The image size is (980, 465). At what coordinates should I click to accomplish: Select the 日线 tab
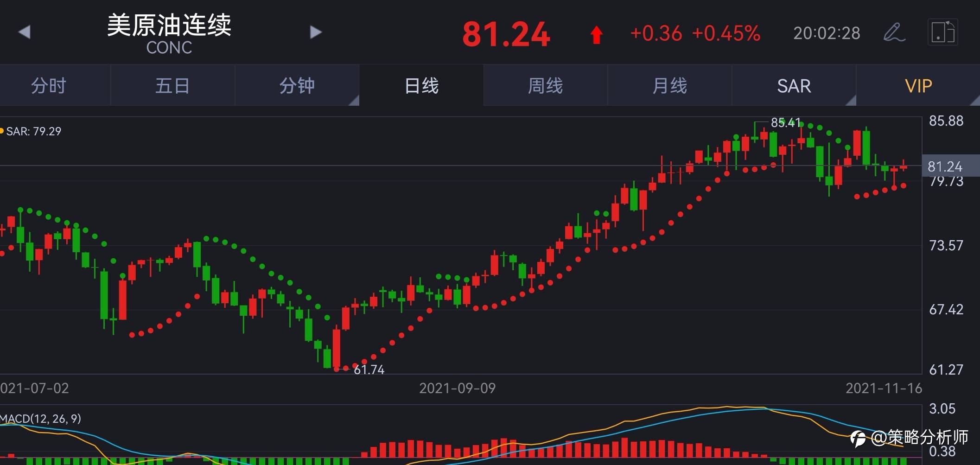click(x=421, y=86)
